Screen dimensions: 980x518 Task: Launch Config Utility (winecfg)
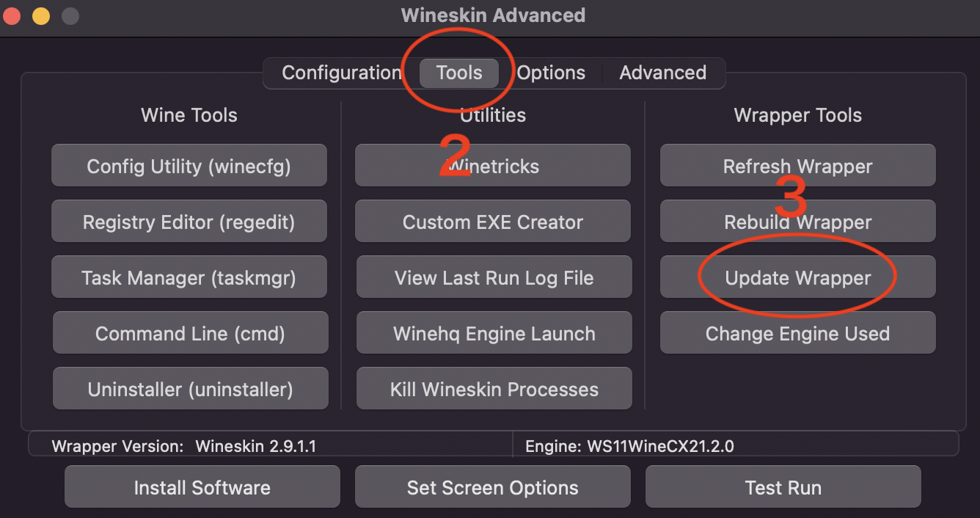[x=189, y=166]
